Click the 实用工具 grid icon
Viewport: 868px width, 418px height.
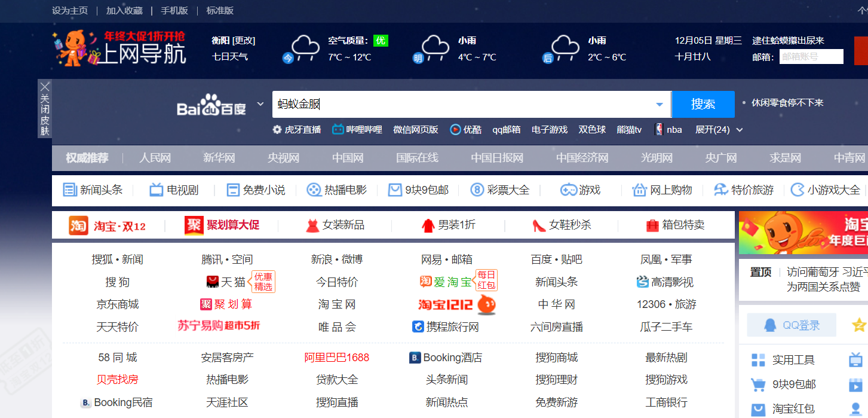758,360
